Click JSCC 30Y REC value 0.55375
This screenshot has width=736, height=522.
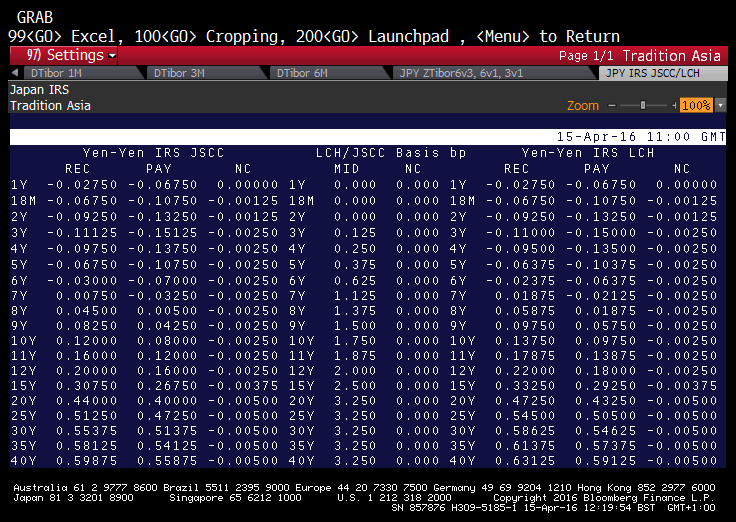86,431
